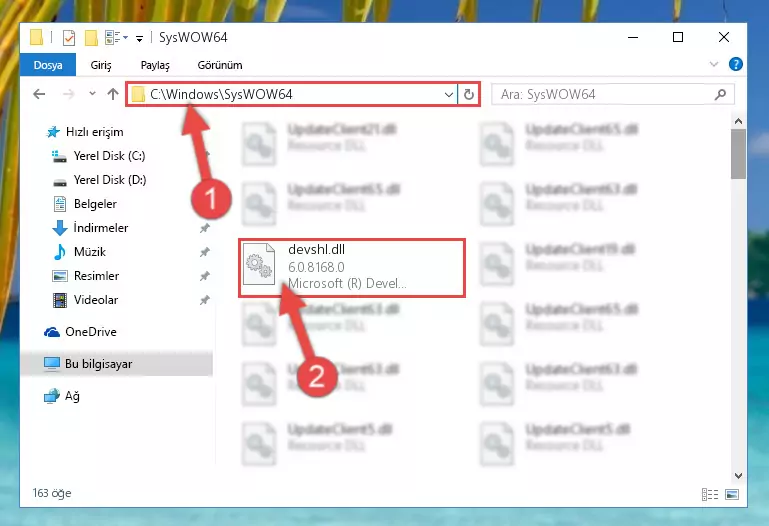The width and height of the screenshot is (769, 526).
Task: Expand the ribbon with the chevron
Action: click(x=714, y=64)
